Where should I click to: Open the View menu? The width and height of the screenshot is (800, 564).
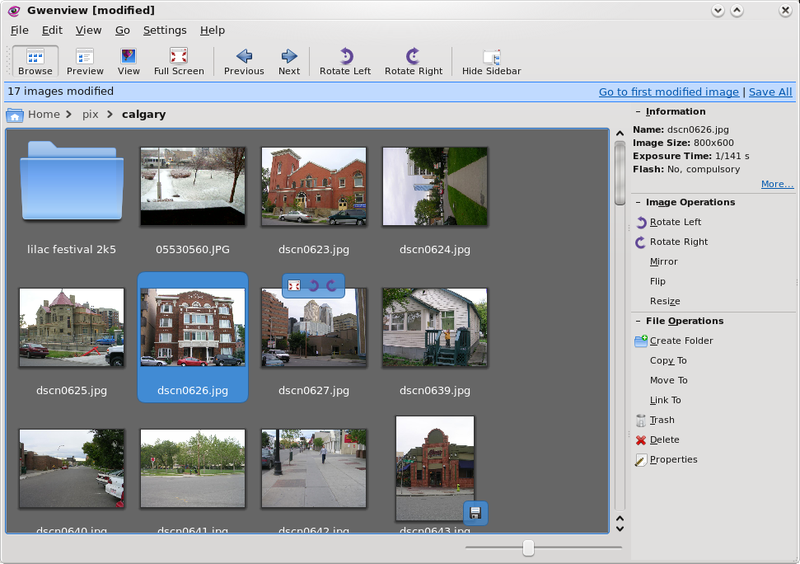(88, 31)
